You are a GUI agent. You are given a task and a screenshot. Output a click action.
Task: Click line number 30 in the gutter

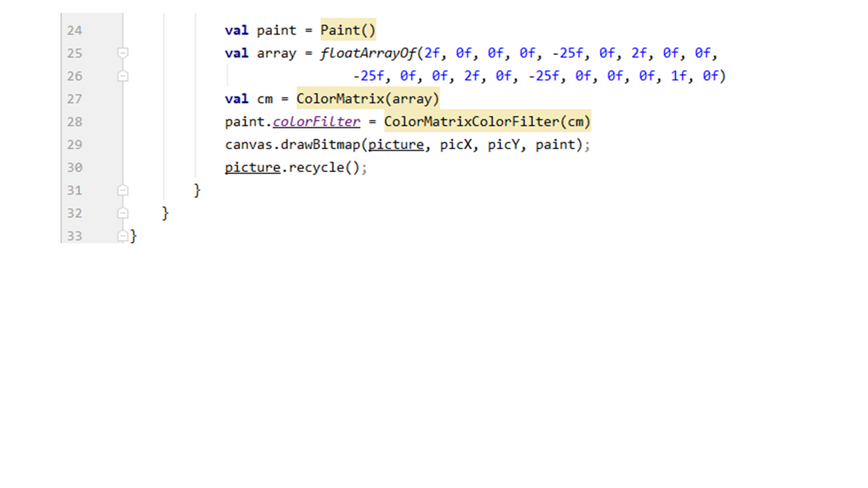pos(75,167)
